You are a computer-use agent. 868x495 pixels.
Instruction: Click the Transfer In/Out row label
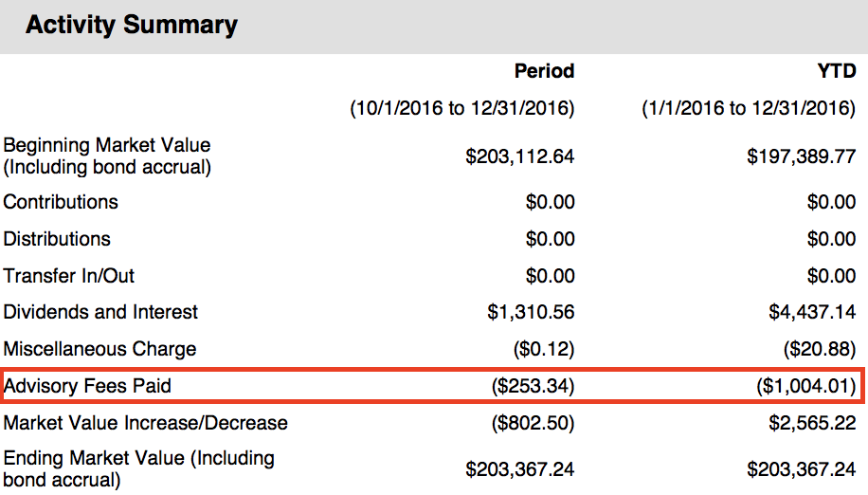(x=68, y=276)
